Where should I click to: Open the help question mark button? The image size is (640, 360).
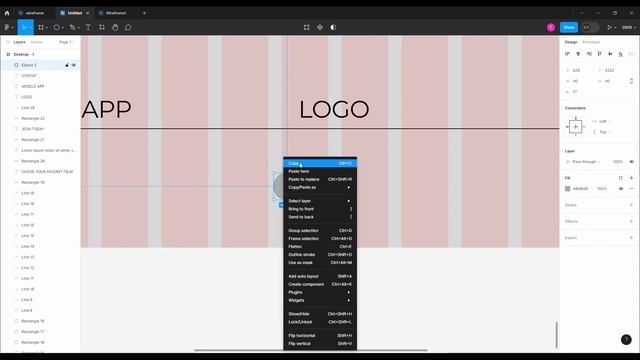click(x=626, y=339)
